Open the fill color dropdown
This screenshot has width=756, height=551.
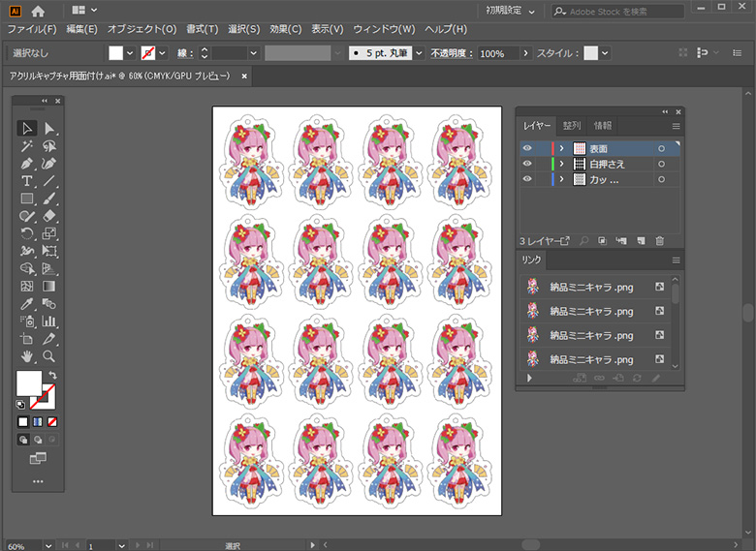[130, 53]
